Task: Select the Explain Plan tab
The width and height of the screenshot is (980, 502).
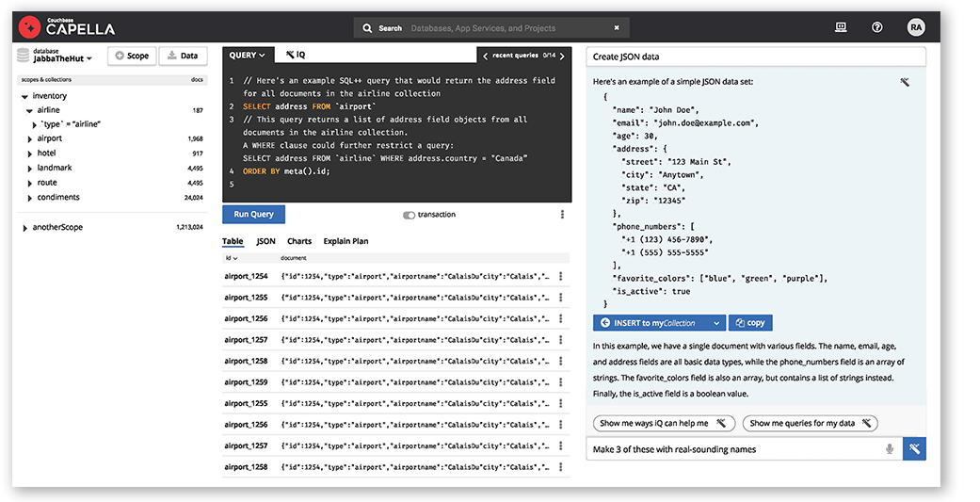Action: point(345,241)
